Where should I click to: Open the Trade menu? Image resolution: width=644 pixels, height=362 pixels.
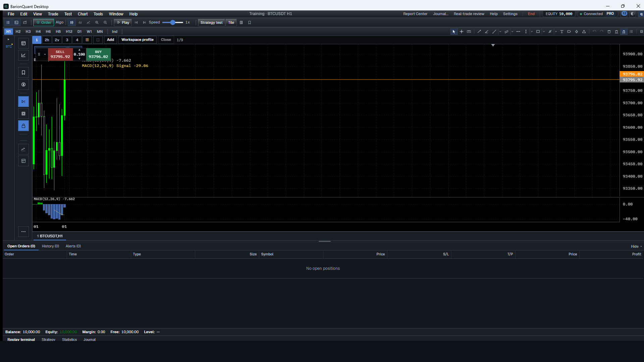pyautogui.click(x=53, y=14)
